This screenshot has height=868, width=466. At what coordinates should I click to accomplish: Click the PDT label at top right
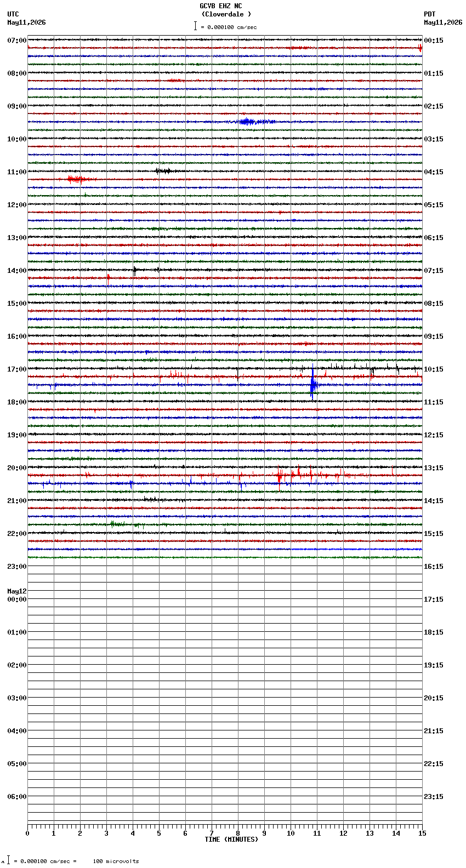click(x=429, y=14)
